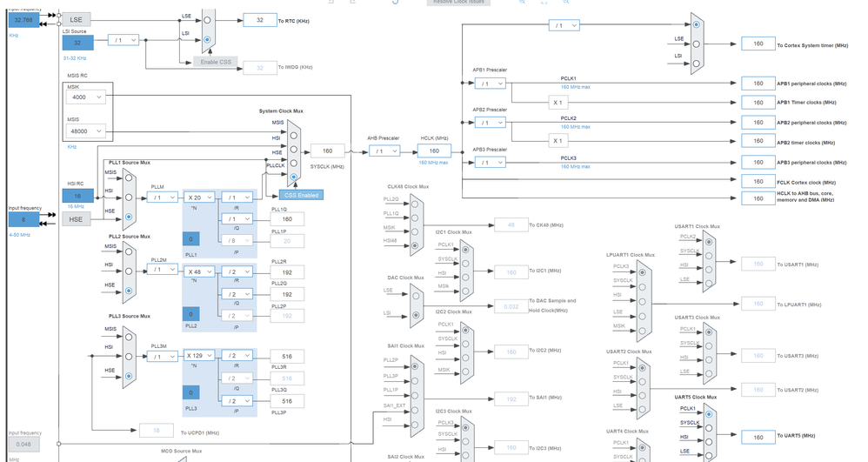Select LSE as the RTC clock source
The width and height of the screenshot is (868, 462).
[207, 19]
